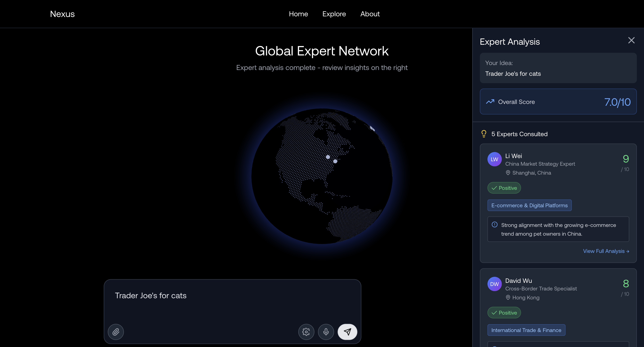The height and width of the screenshot is (347, 644).
Task: Click the LW avatar for Li Wei
Action: click(494, 159)
